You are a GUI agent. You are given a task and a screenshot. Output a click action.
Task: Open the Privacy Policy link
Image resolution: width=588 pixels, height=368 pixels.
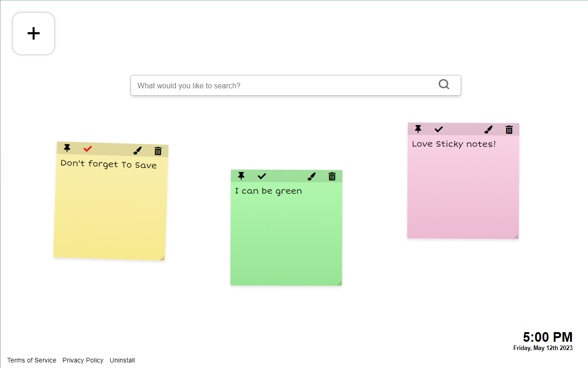coord(83,360)
